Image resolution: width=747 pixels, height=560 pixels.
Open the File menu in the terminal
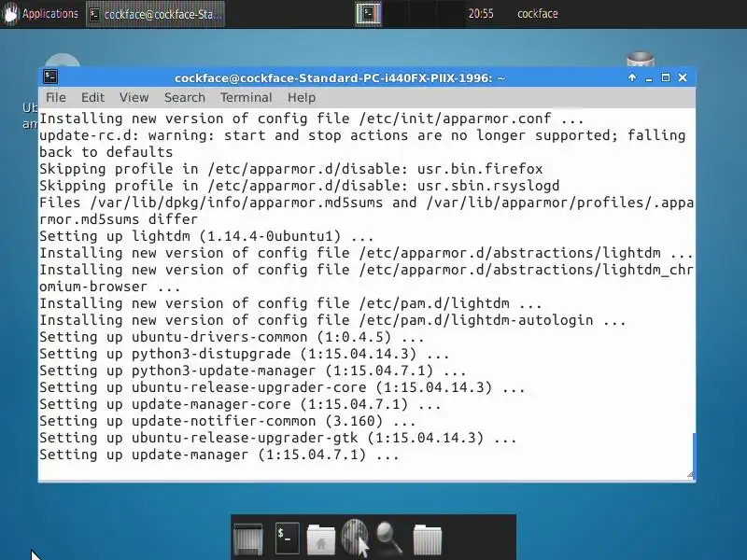56,98
